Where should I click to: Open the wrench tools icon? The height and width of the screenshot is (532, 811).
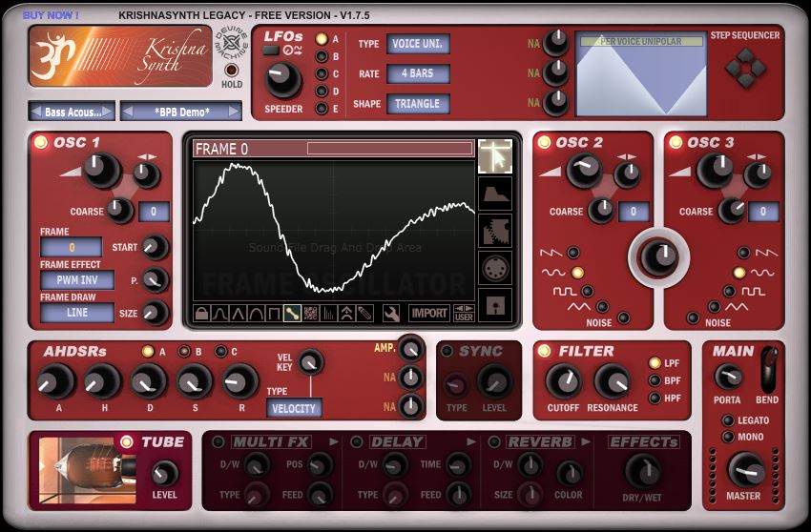391,313
